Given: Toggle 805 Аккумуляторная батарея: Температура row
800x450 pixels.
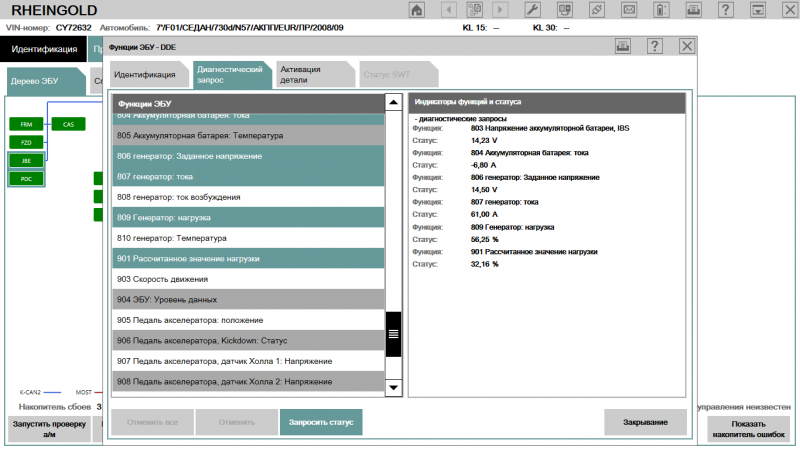Looking at the screenshot, I should pos(248,135).
